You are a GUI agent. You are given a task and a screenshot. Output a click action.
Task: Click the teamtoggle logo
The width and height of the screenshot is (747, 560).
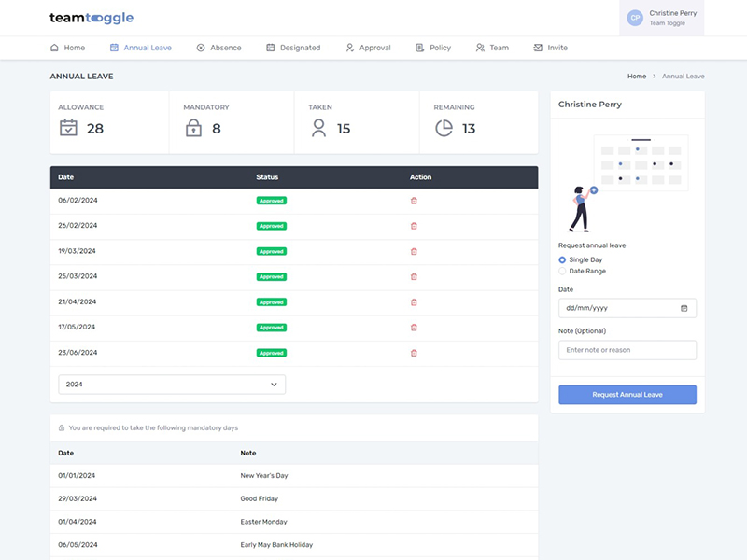pyautogui.click(x=92, y=18)
